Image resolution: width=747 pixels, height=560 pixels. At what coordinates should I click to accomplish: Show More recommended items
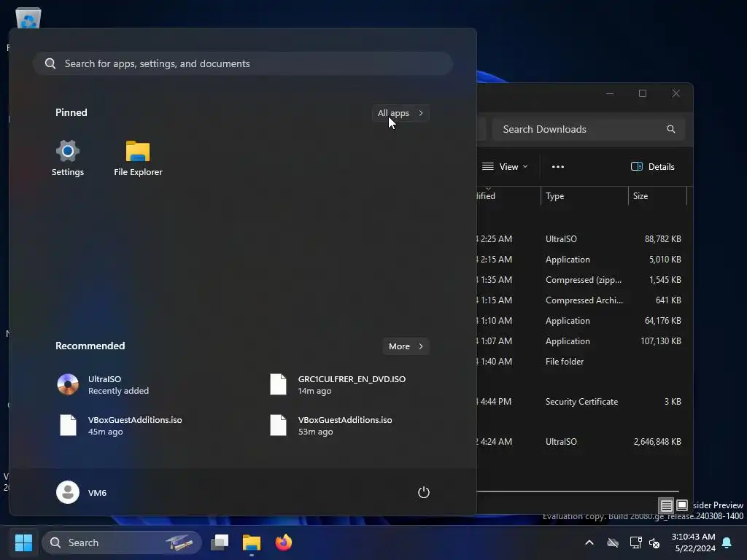click(x=406, y=346)
